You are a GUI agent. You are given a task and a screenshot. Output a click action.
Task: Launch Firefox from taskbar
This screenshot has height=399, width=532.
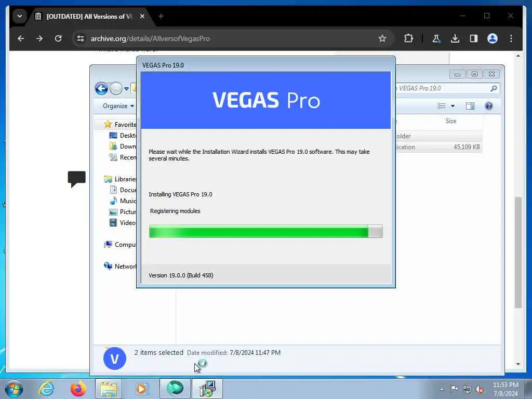(78, 389)
